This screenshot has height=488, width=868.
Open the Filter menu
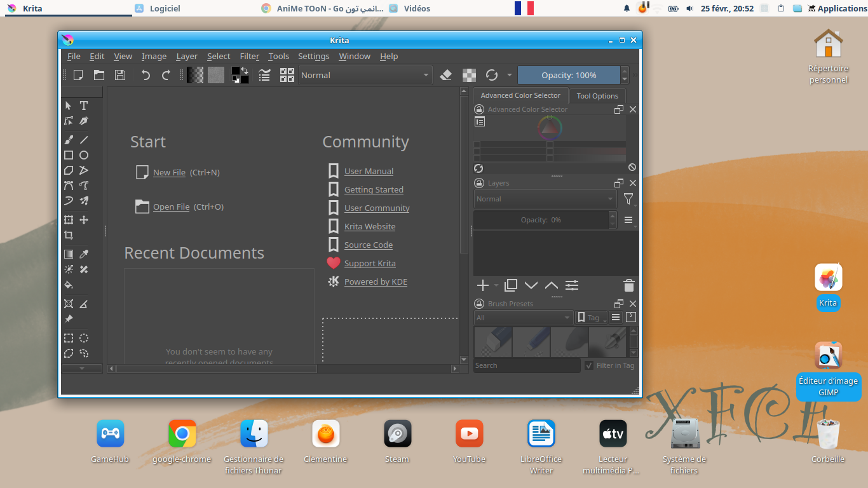[250, 56]
